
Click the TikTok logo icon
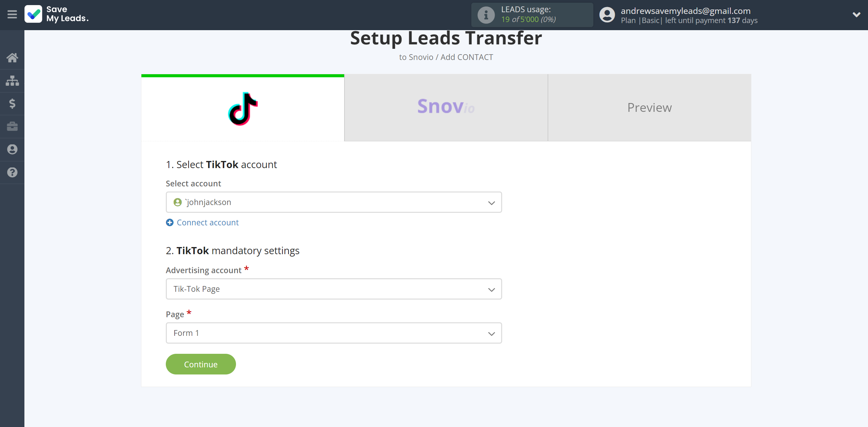[x=242, y=107]
